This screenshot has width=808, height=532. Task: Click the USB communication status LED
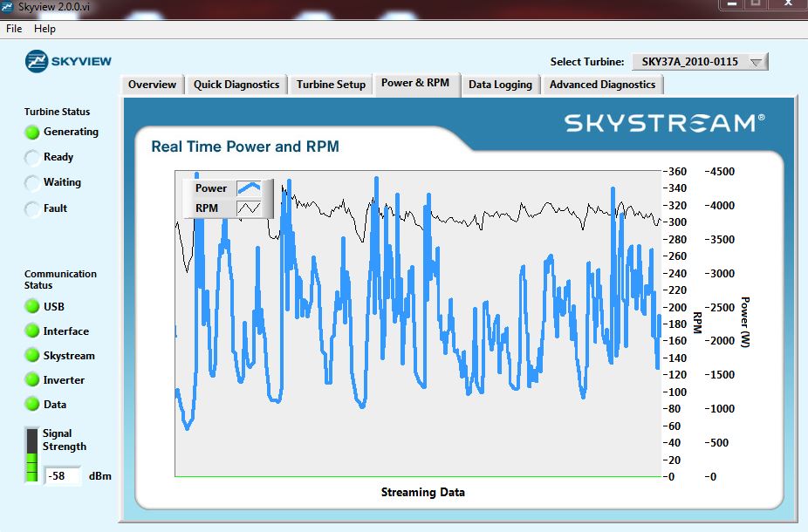(x=32, y=307)
